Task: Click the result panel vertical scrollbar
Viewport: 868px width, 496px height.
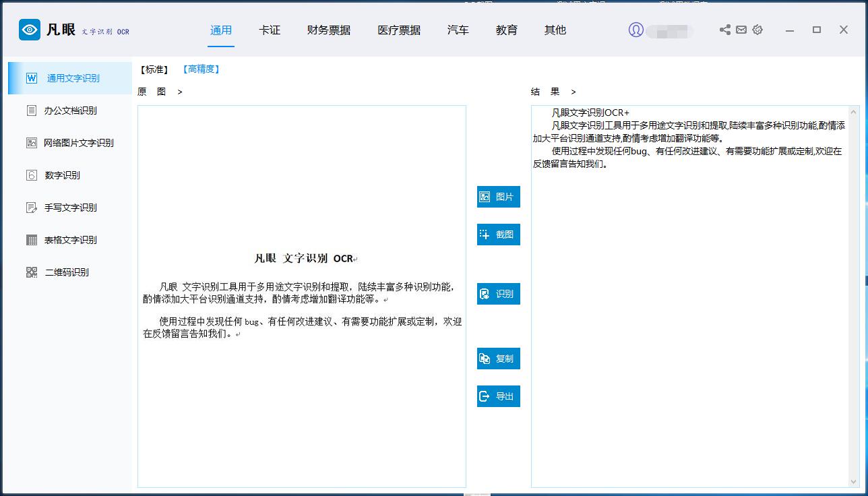Action: point(855,297)
